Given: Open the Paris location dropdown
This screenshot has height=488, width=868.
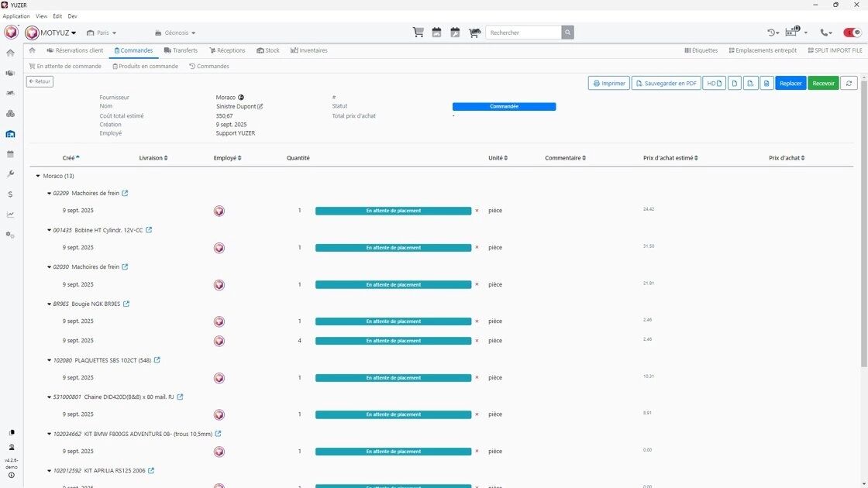Looking at the screenshot, I should 102,33.
